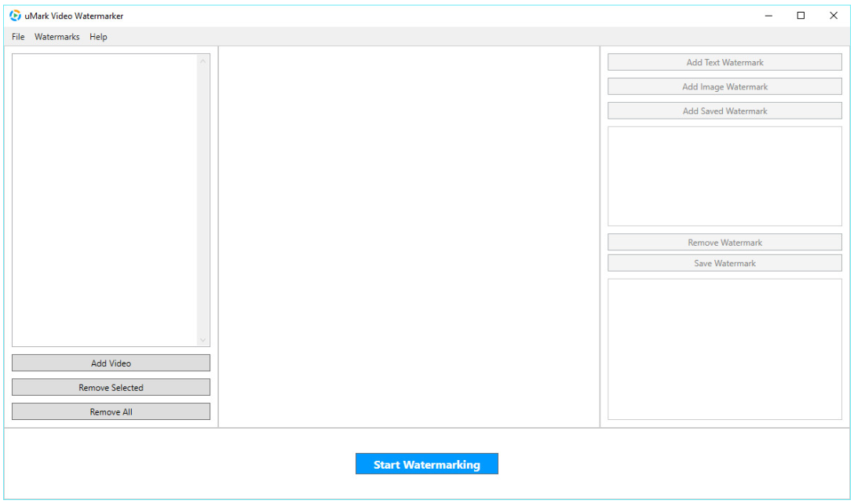
Task: Click the video list scroll up arrow
Action: 203,61
